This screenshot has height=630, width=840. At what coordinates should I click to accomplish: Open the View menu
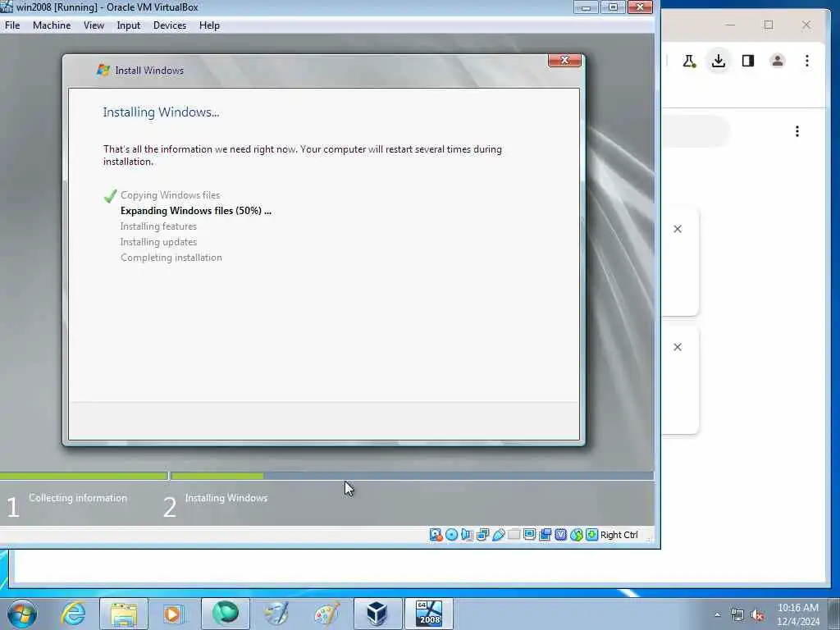tap(94, 25)
